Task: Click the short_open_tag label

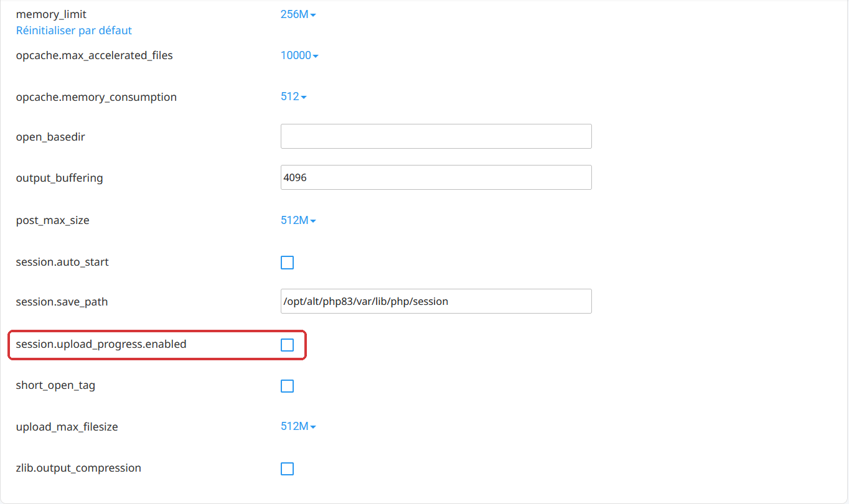Action: [x=56, y=385]
